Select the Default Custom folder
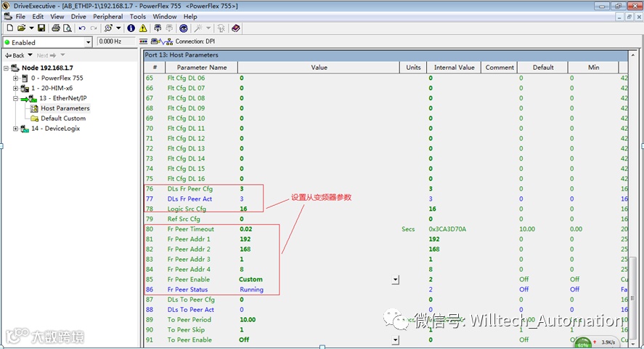644x349 pixels. (x=63, y=119)
